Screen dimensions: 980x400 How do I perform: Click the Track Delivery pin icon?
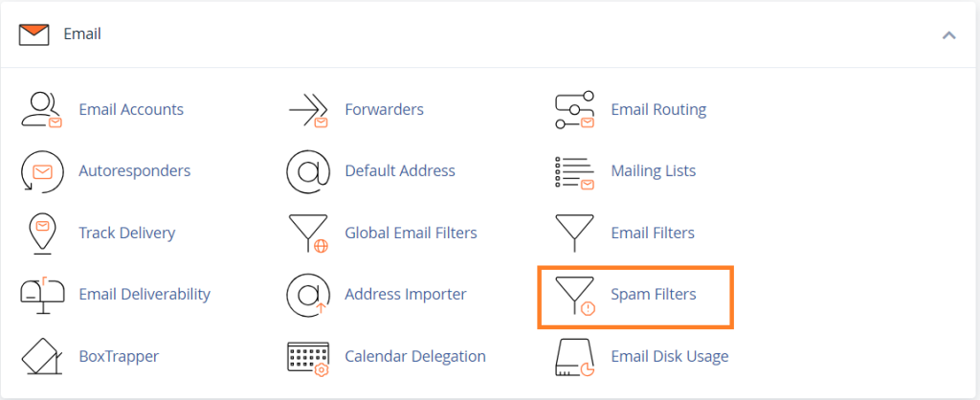[x=42, y=233]
